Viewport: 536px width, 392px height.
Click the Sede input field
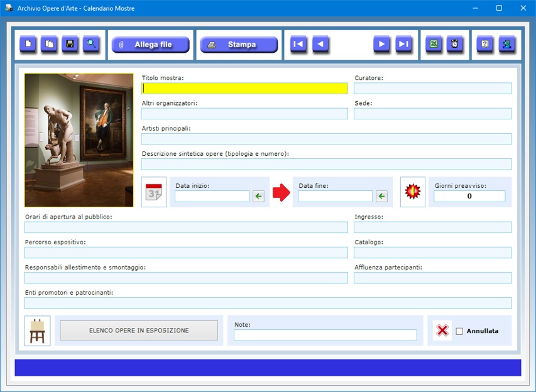(x=433, y=114)
